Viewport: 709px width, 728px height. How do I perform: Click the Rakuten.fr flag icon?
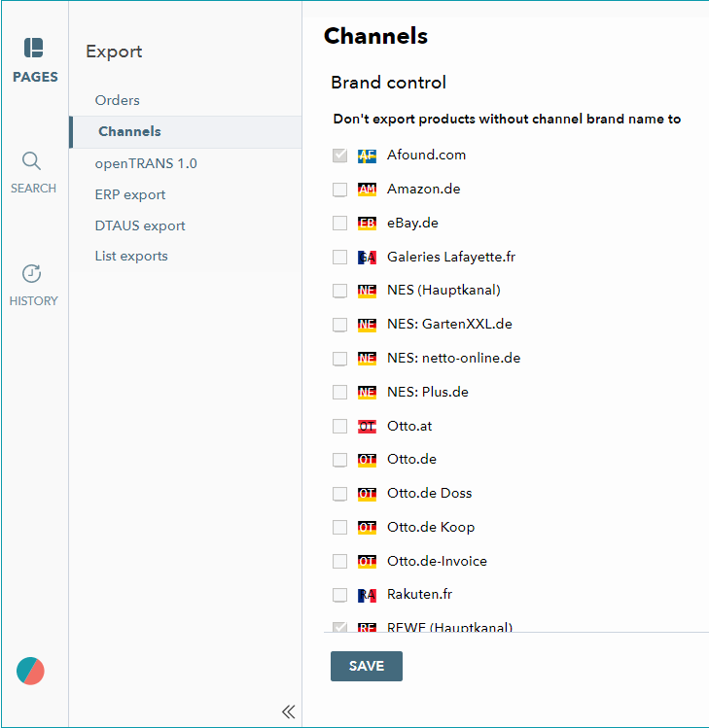pos(367,595)
